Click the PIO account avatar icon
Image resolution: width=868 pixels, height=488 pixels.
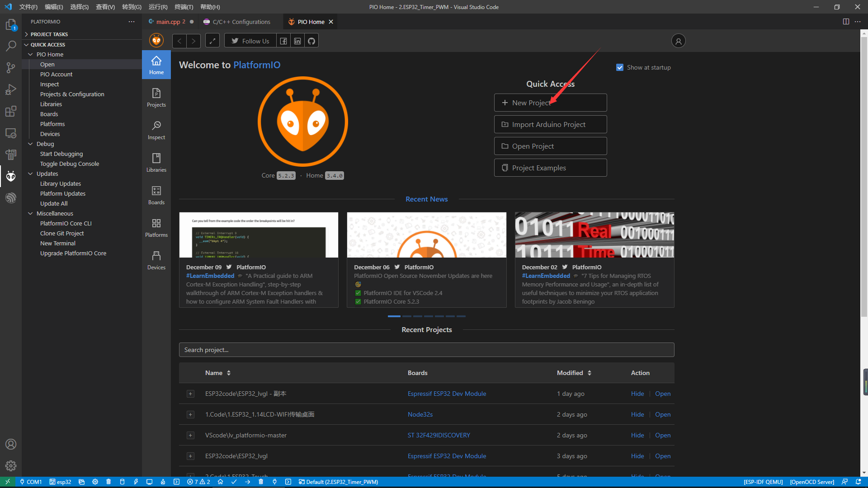[x=678, y=41]
